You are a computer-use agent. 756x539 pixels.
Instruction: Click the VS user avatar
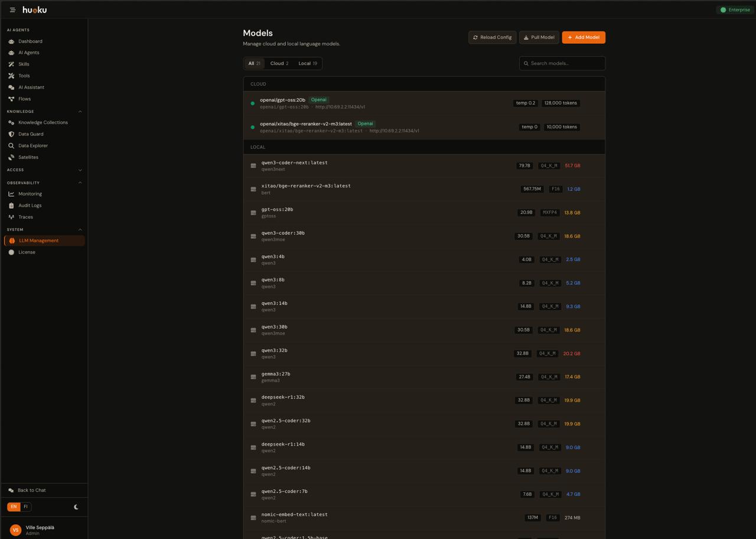(x=16, y=530)
